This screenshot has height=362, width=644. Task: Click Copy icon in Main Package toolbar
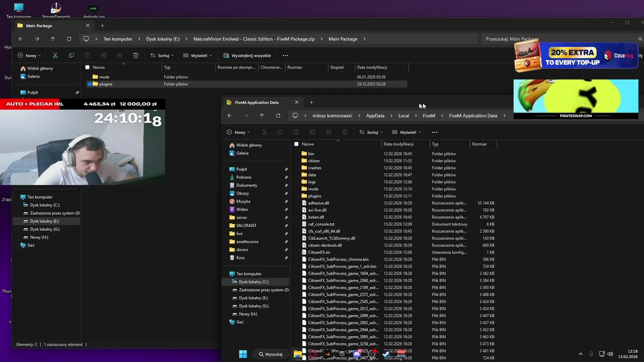pos(71,55)
